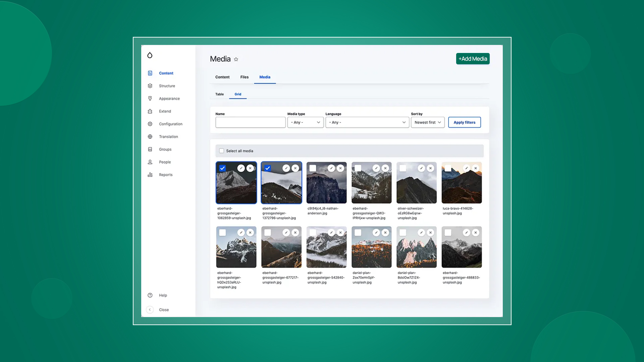
Task: Click the People user icon
Action: click(150, 162)
